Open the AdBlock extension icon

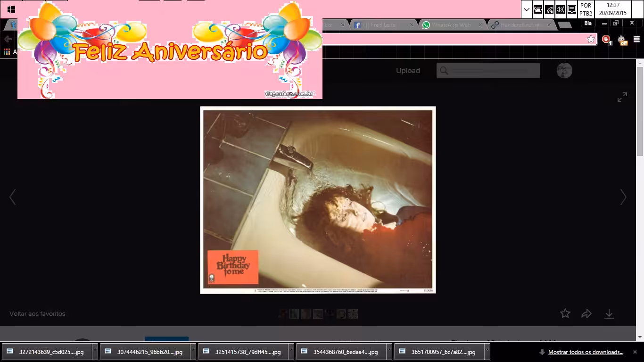coord(606,40)
